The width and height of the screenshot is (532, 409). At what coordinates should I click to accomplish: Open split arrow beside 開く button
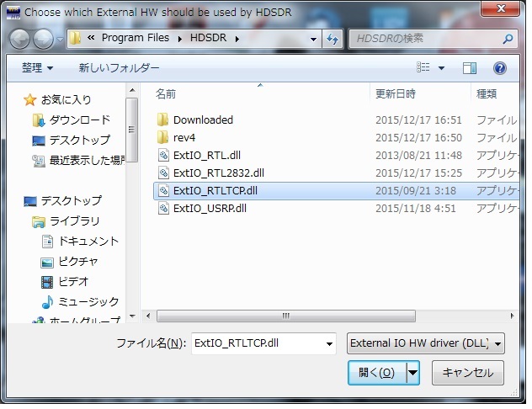pyautogui.click(x=413, y=373)
